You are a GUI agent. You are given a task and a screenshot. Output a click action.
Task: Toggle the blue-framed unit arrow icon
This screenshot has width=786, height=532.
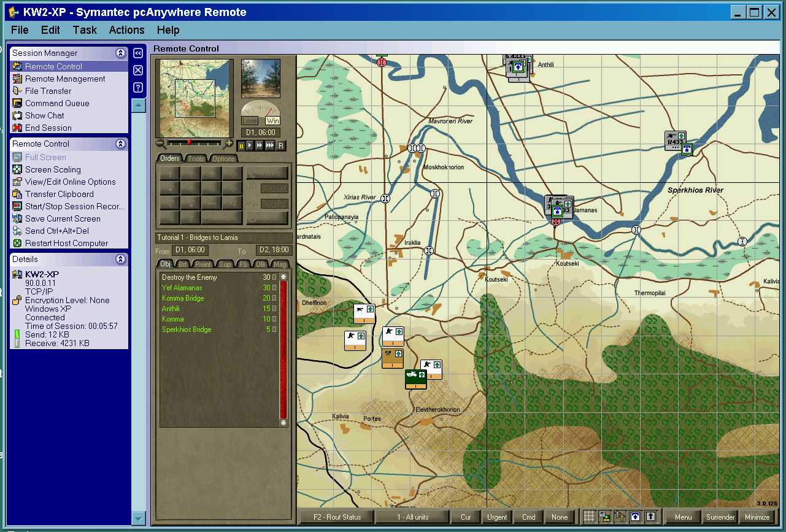(635, 517)
